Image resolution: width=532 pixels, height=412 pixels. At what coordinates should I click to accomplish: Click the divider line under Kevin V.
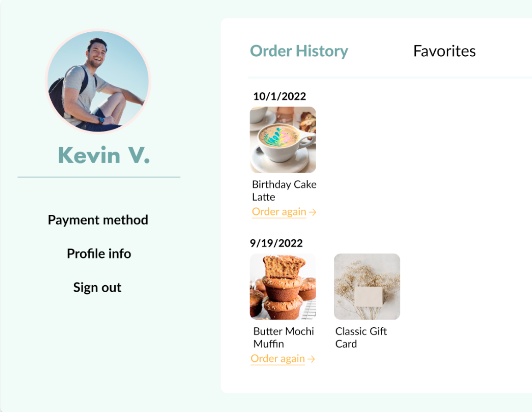(x=99, y=177)
